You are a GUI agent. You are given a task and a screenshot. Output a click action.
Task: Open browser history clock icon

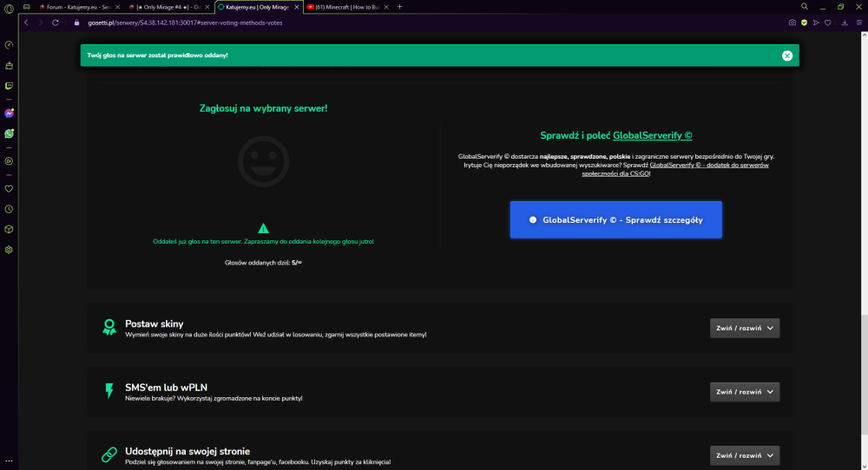9,209
